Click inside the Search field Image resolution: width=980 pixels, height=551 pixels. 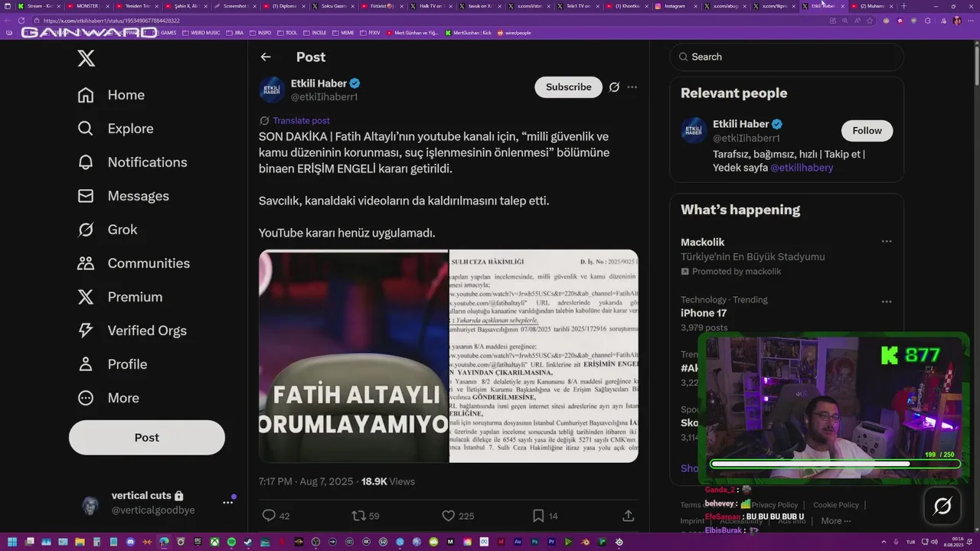786,57
